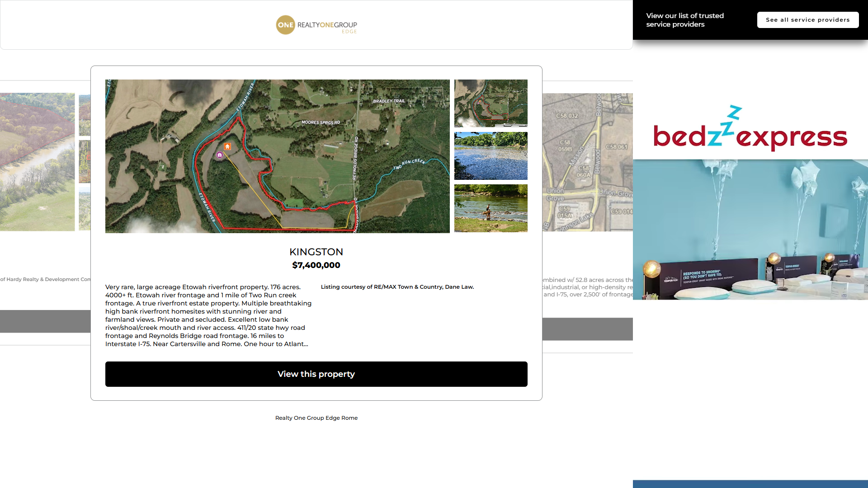This screenshot has width=868, height=488.
Task: Open the blue river photo thumbnail
Action: point(491,156)
